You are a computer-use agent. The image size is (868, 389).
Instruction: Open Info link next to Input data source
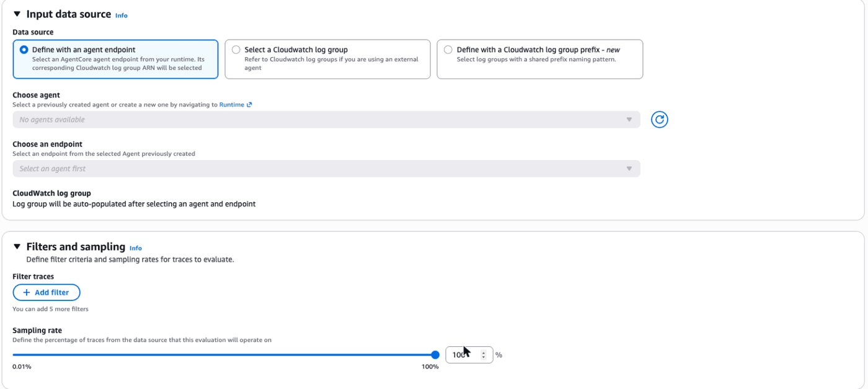(x=122, y=16)
